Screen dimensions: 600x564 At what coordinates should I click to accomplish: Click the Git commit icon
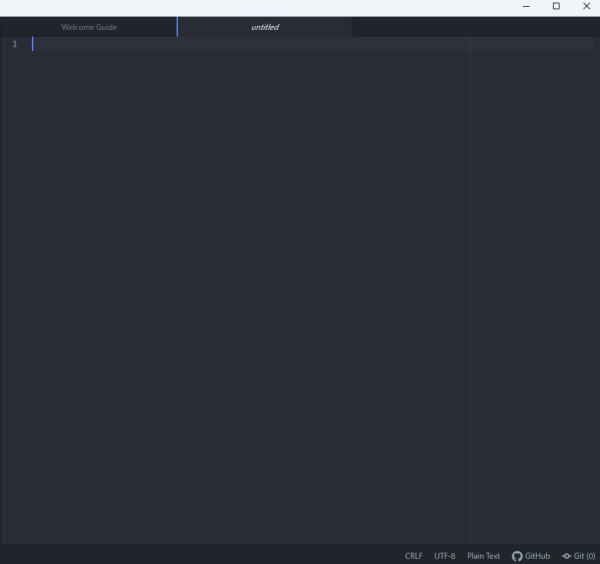pos(566,556)
